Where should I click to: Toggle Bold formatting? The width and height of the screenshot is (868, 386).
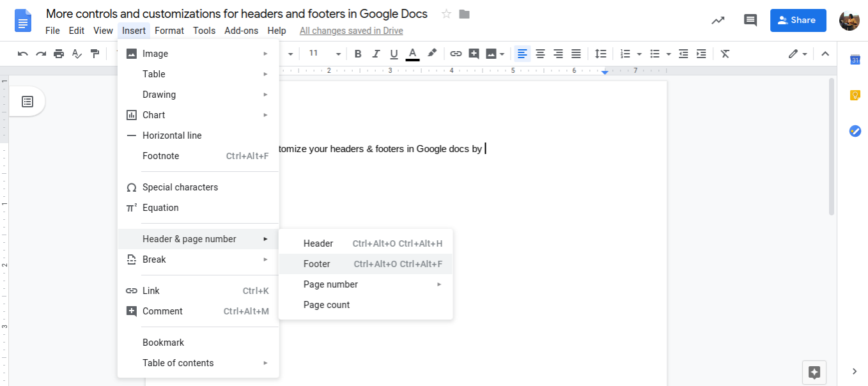(358, 54)
